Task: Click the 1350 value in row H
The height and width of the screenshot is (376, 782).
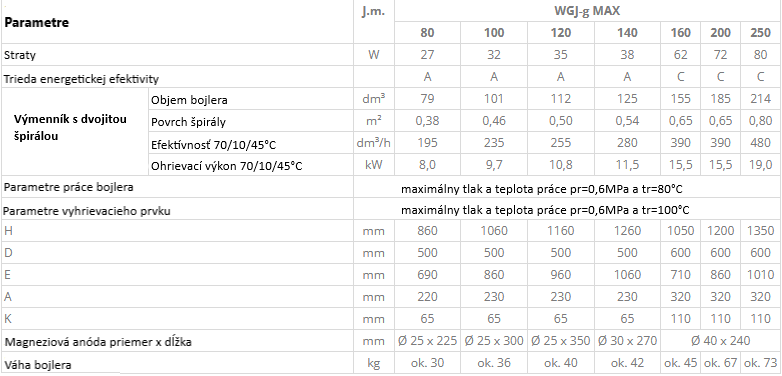Action: [x=760, y=231]
